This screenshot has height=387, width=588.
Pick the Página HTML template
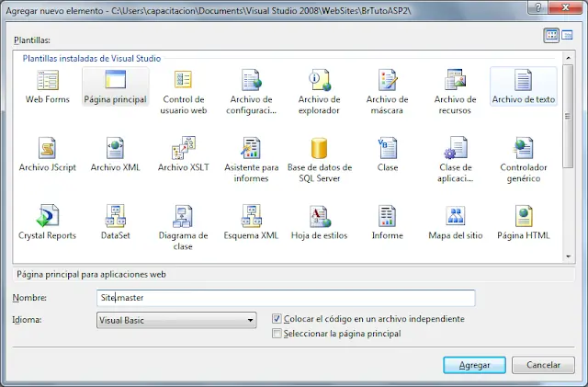(523, 222)
